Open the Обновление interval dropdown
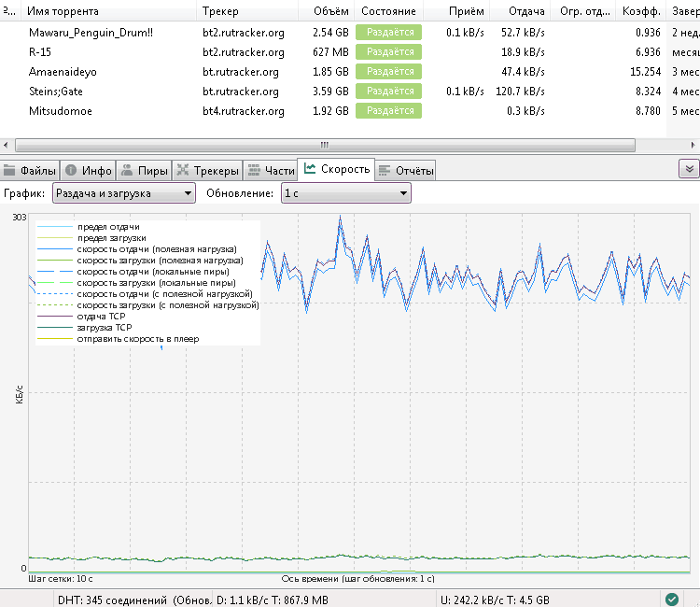The width and height of the screenshot is (700, 607). pyautogui.click(x=345, y=193)
